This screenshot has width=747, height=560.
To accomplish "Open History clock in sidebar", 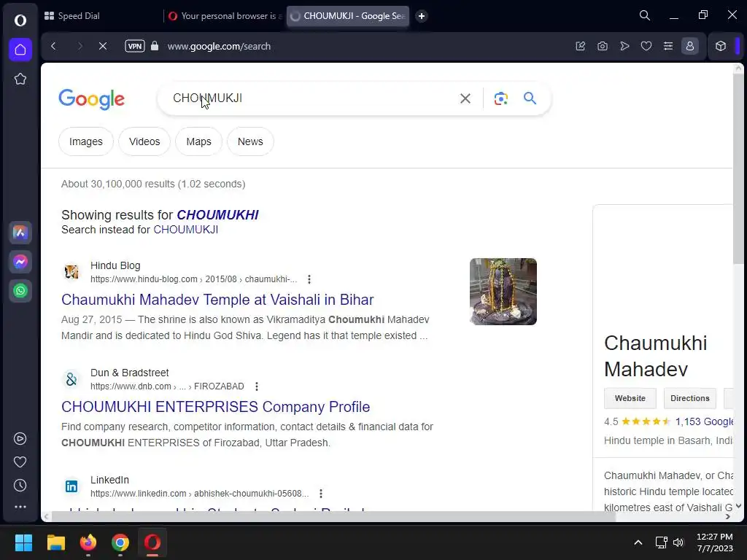I will click(20, 485).
